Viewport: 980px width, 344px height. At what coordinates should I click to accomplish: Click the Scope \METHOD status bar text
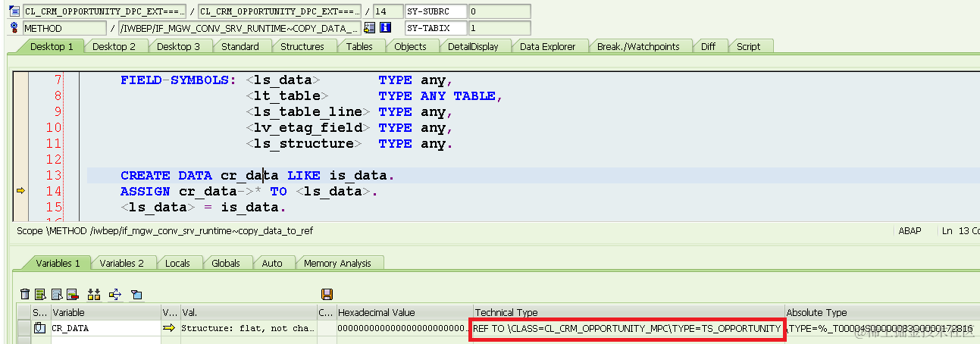[164, 230]
